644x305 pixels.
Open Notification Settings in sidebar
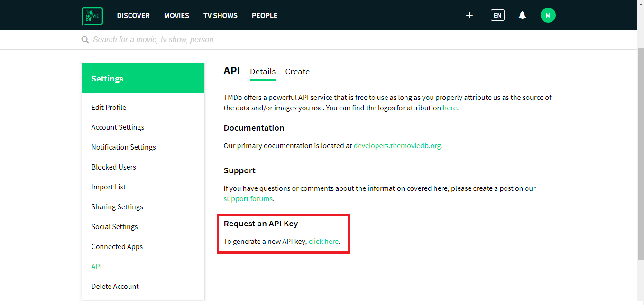(x=123, y=147)
